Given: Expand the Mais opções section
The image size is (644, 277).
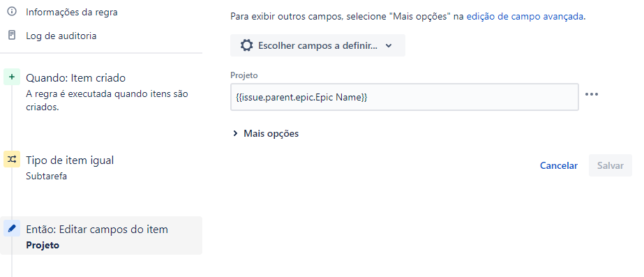Looking at the screenshot, I should click(x=266, y=133).
